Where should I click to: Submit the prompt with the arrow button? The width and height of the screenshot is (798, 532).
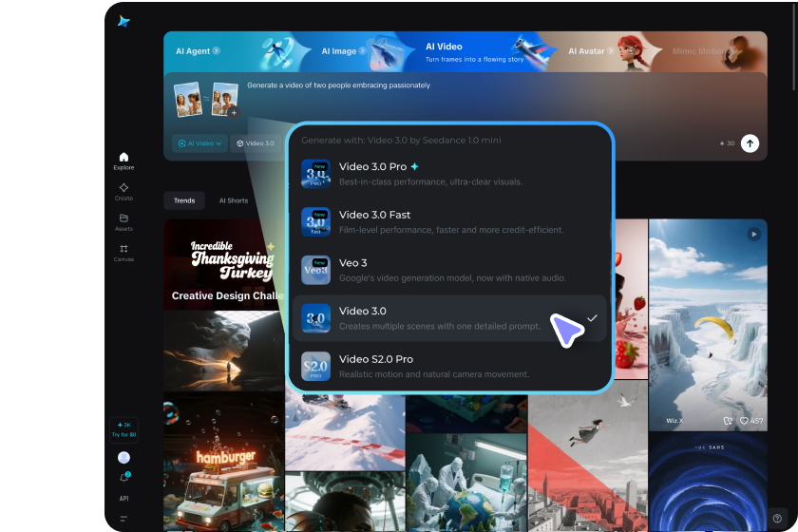(x=750, y=143)
